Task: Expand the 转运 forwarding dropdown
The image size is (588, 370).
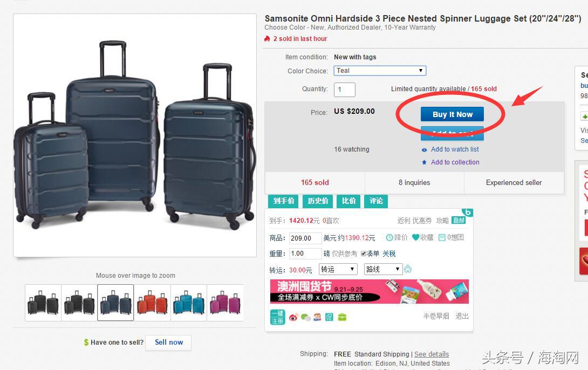Action: [x=338, y=269]
